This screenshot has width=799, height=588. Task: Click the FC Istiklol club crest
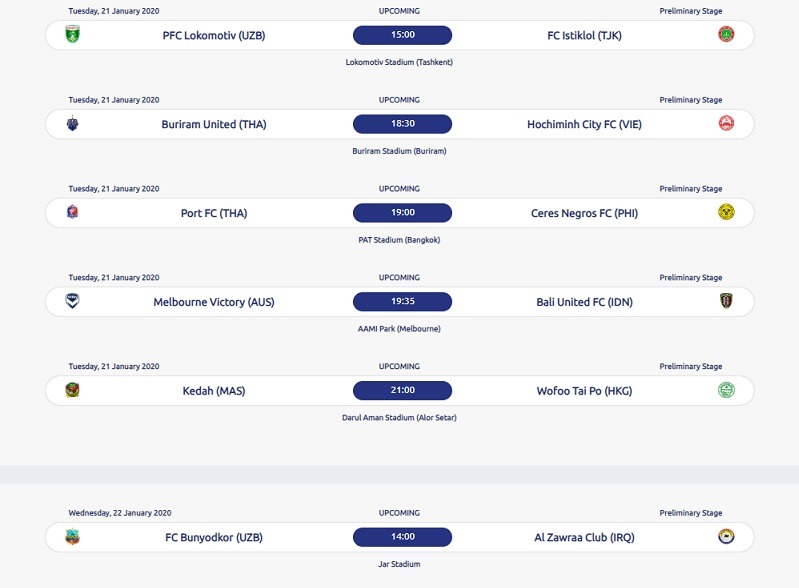tap(726, 34)
